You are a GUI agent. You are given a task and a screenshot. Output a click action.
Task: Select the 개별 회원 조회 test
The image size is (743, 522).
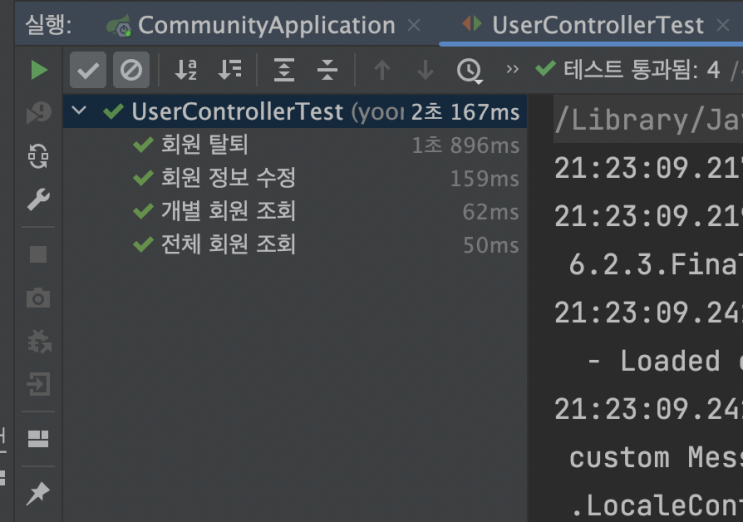pyautogui.click(x=295, y=211)
